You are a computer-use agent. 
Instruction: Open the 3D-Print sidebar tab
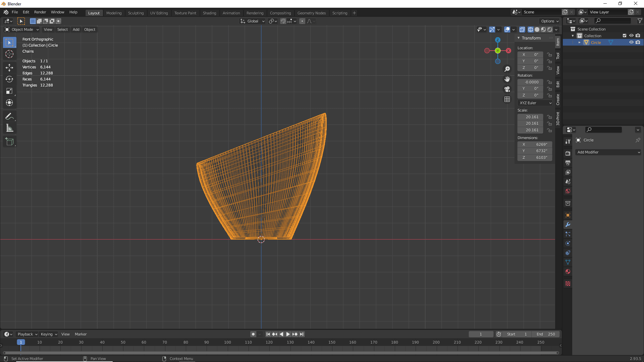click(558, 119)
